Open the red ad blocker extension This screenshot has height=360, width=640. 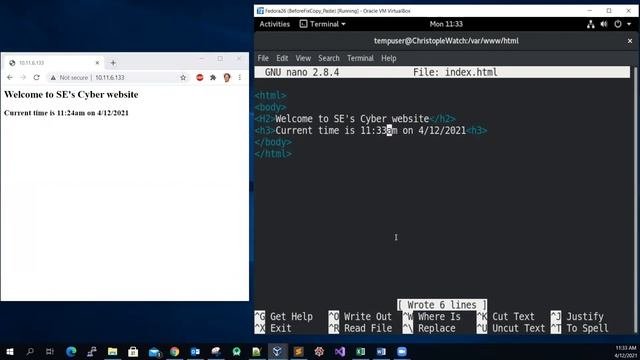click(x=200, y=77)
